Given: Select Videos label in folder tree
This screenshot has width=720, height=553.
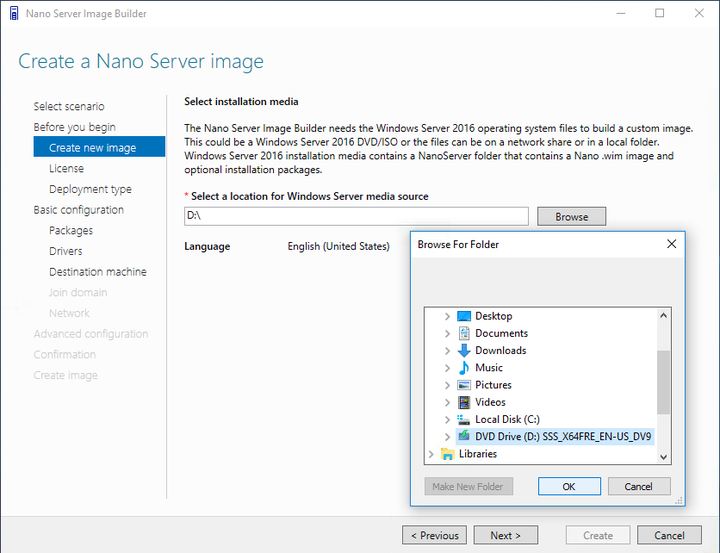Looking at the screenshot, I should pos(490,402).
